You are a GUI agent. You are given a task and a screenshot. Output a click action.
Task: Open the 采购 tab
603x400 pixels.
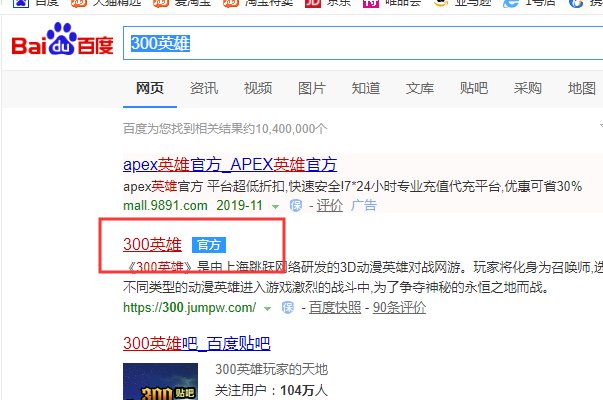tap(528, 88)
